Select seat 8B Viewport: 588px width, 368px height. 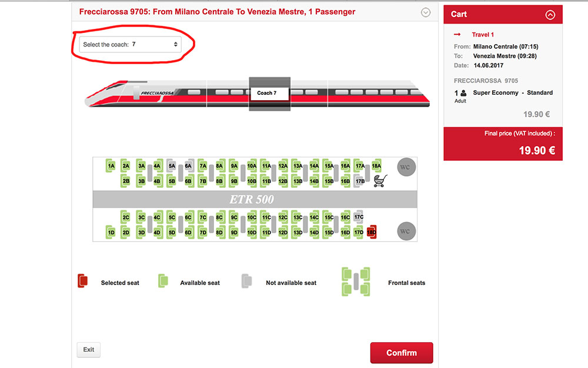click(219, 181)
